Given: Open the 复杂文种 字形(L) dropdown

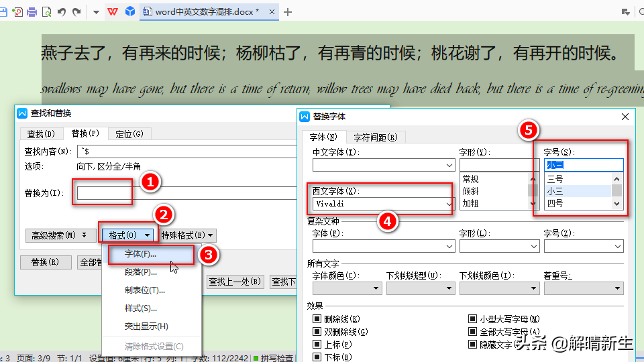Looking at the screenshot, I should pyautogui.click(x=533, y=246).
